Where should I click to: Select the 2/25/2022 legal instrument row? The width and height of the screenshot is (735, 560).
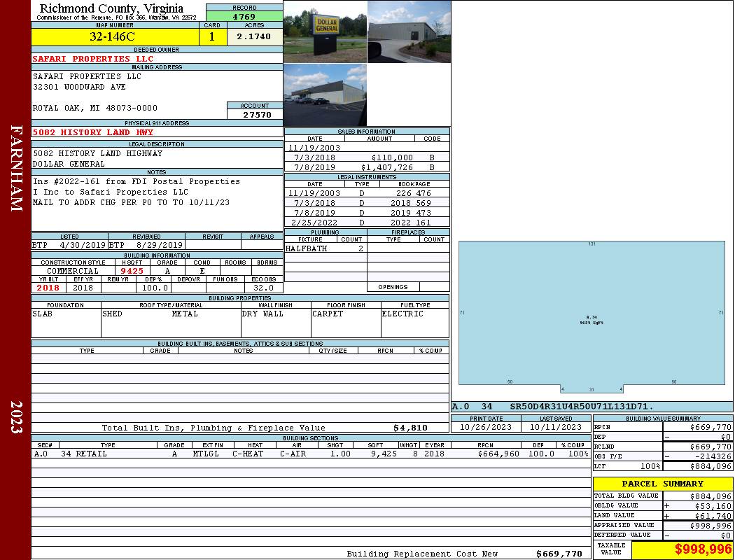367,223
